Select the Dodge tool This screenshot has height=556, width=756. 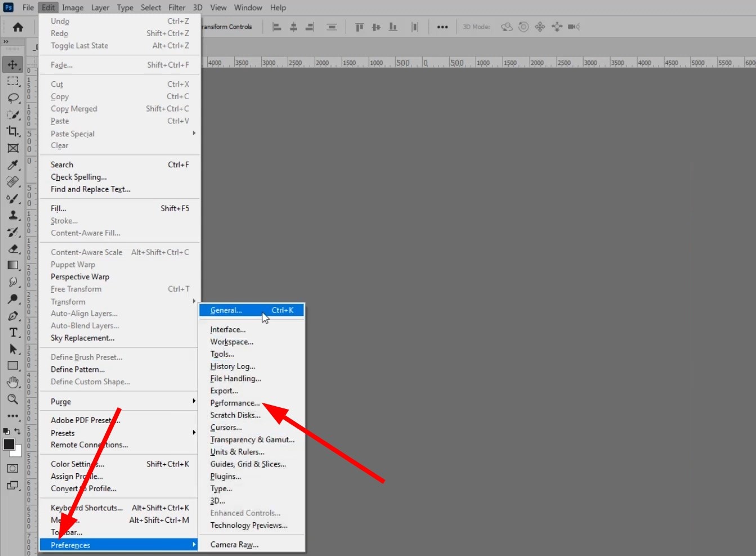pyautogui.click(x=12, y=299)
